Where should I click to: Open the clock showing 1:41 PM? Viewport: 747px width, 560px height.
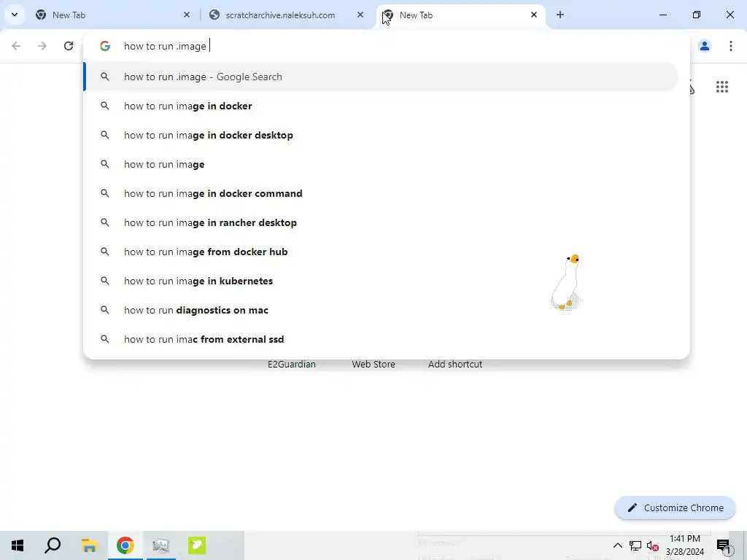[685, 545]
